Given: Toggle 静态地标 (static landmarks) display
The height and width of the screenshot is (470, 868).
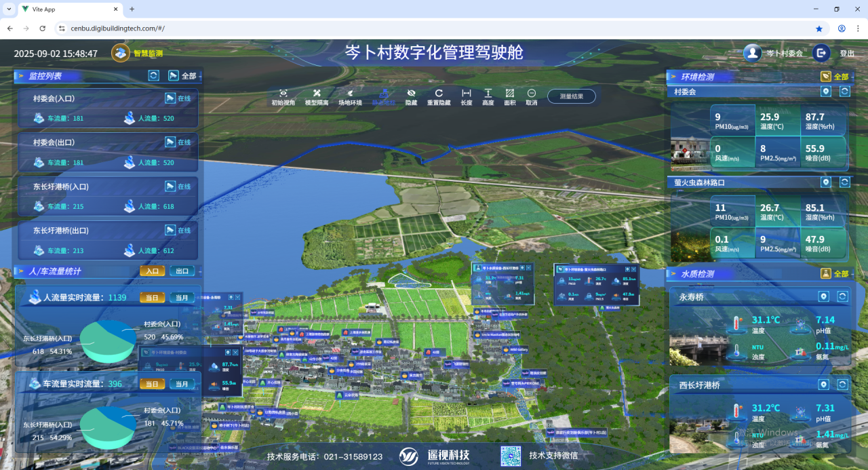Looking at the screenshot, I should click(384, 95).
